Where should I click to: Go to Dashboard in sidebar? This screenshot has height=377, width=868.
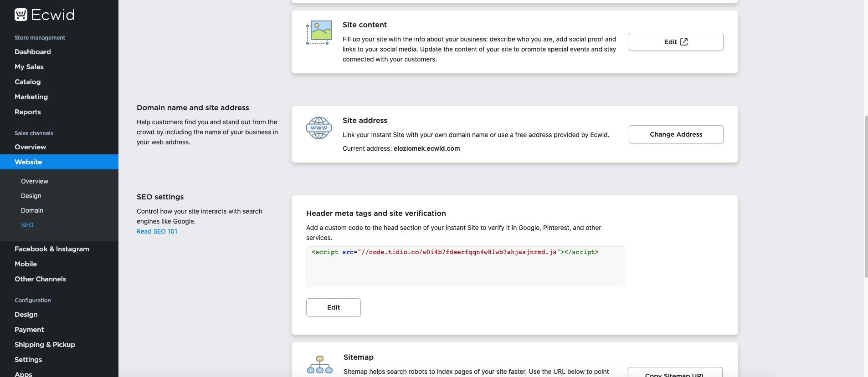click(33, 52)
